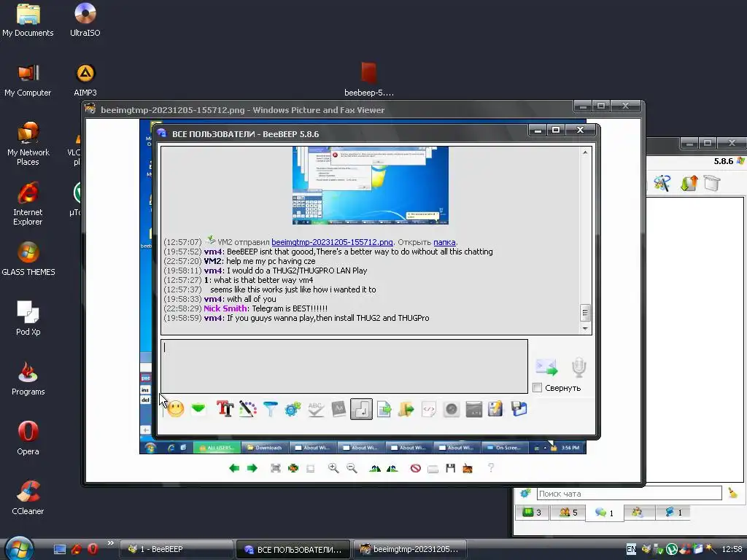
Task: Click the 1 - BeeBEEP taskbar button
Action: [176, 549]
